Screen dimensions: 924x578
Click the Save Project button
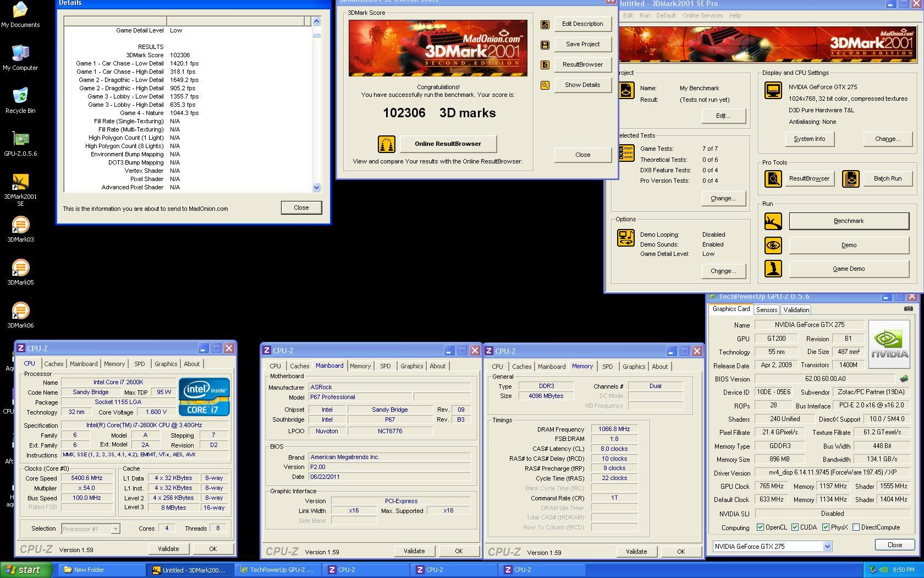tap(582, 44)
